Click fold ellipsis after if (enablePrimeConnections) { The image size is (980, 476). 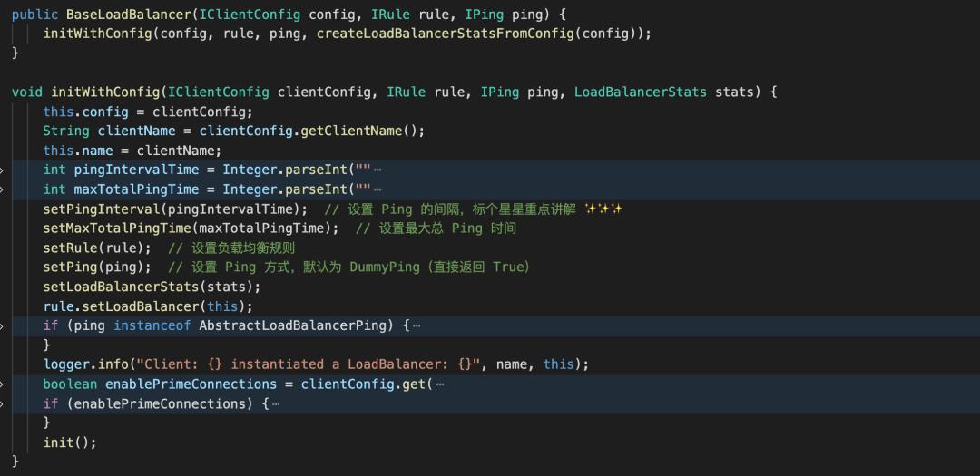[x=276, y=403]
